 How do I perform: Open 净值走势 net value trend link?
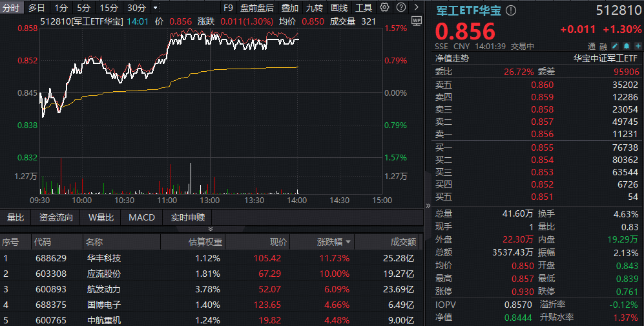coord(452,58)
